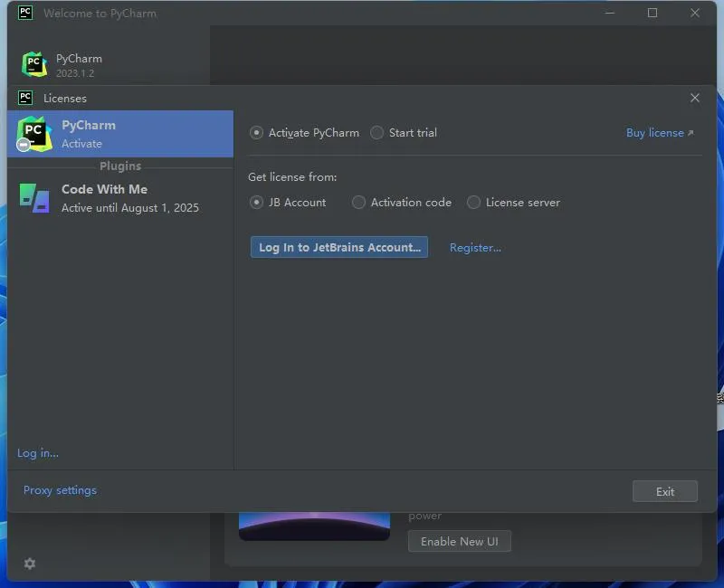
Task: Close the Welcome to PyCharm window
Action: [x=695, y=13]
